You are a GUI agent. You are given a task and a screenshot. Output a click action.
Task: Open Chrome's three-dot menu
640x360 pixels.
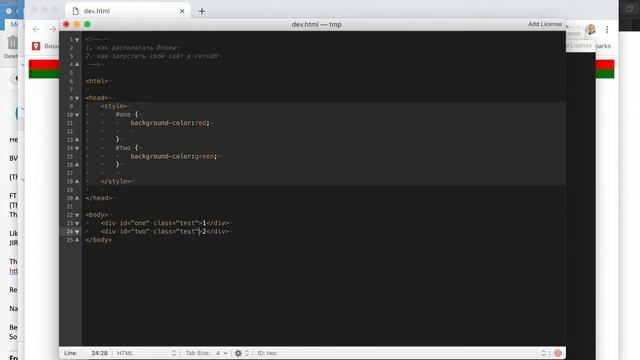pos(607,29)
